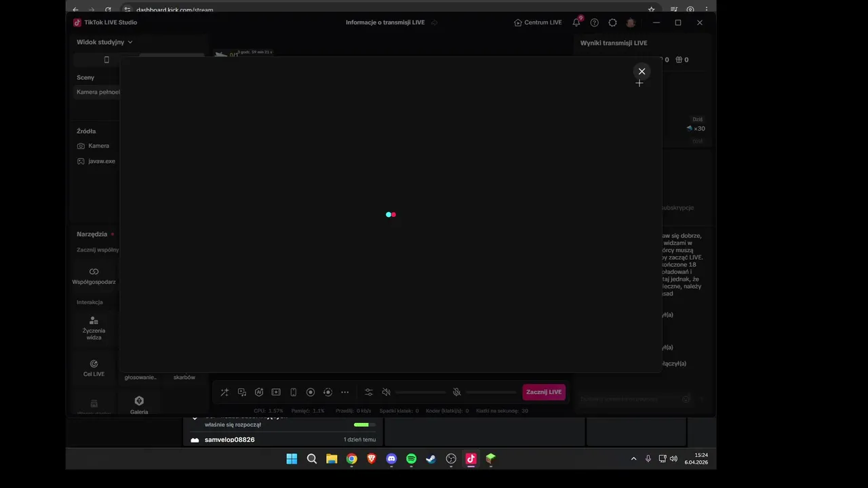
Task: Open Życzenia widza tool
Action: coord(94,328)
